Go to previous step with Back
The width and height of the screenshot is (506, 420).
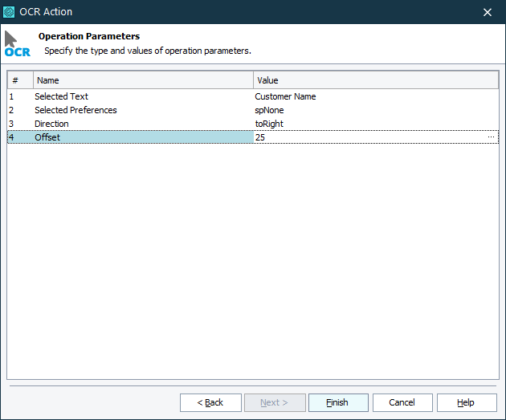210,402
